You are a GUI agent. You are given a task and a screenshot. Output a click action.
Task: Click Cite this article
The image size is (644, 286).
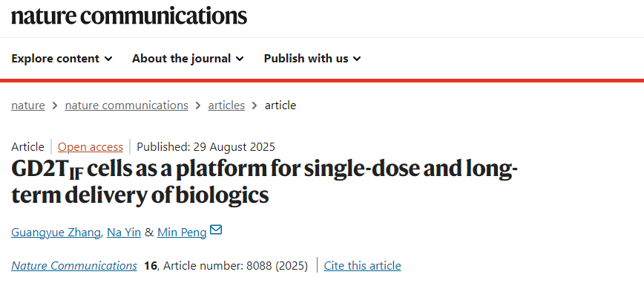tap(362, 266)
